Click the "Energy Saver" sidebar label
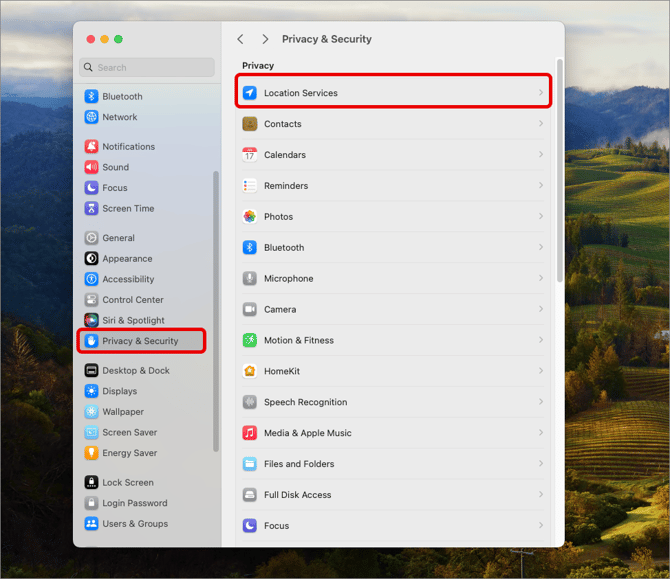The image size is (670, 579). [129, 453]
